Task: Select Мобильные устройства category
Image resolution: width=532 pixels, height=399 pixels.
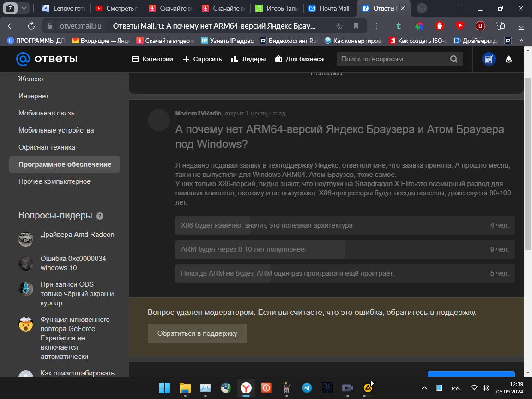Action: pyautogui.click(x=56, y=130)
